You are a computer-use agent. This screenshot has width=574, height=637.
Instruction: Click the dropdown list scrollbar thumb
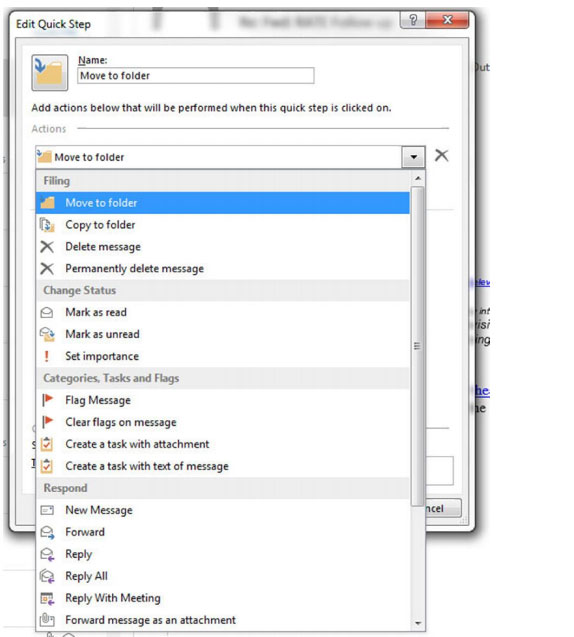(x=417, y=346)
